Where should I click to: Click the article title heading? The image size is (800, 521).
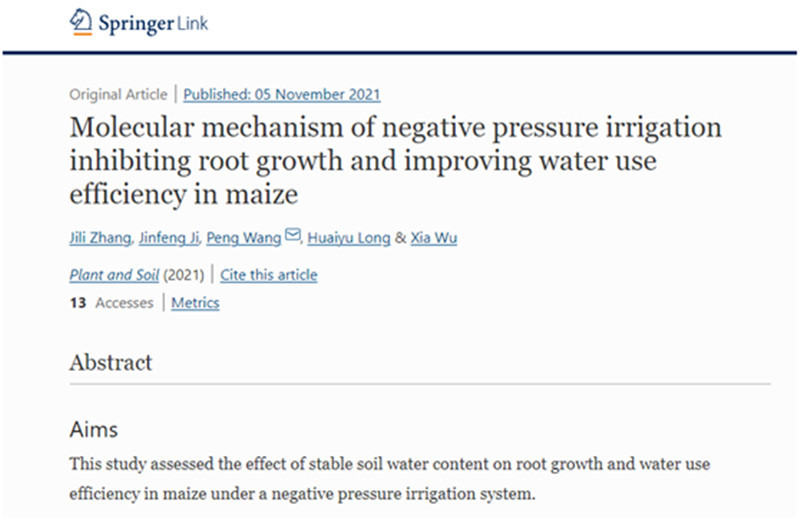(x=395, y=160)
